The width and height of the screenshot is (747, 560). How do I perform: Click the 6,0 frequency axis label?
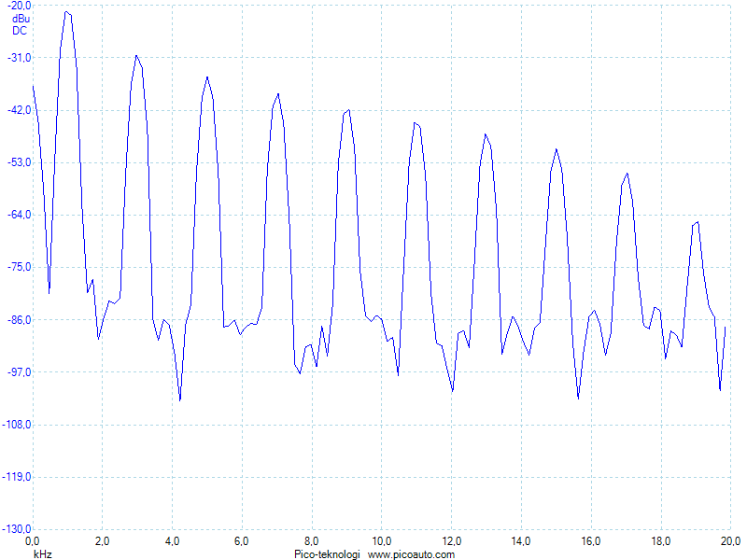(x=242, y=541)
